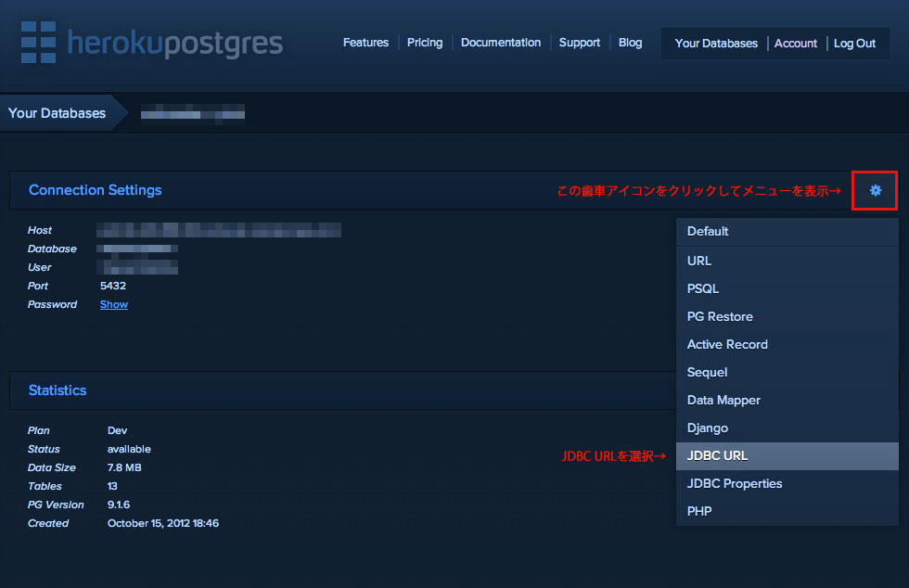Go to Your Databases via the breadcrumb
Image resolution: width=909 pixels, height=588 pixels.
point(56,112)
